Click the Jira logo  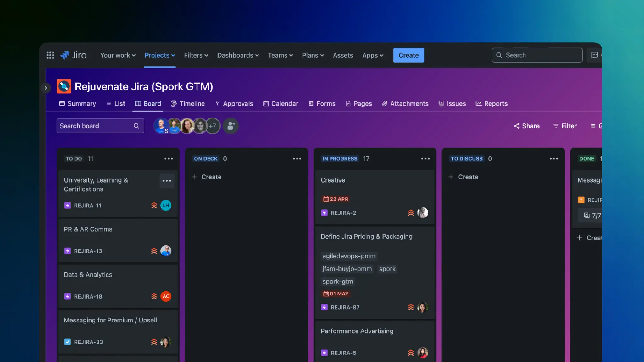point(74,55)
